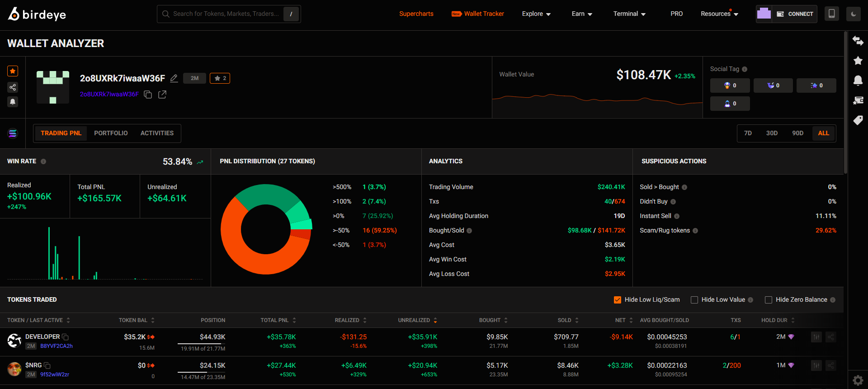Click Social Tag info icon

(745, 69)
